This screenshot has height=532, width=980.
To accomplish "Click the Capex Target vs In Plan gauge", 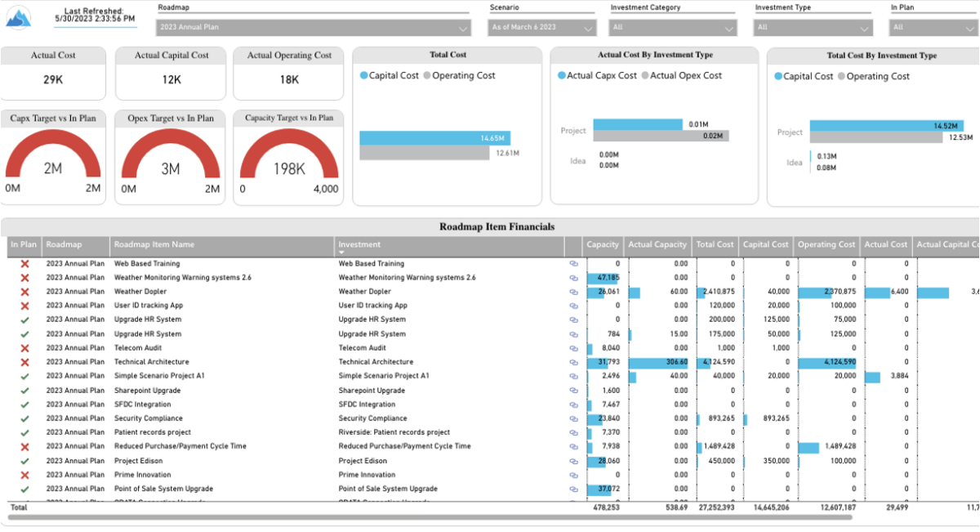I will (x=53, y=151).
